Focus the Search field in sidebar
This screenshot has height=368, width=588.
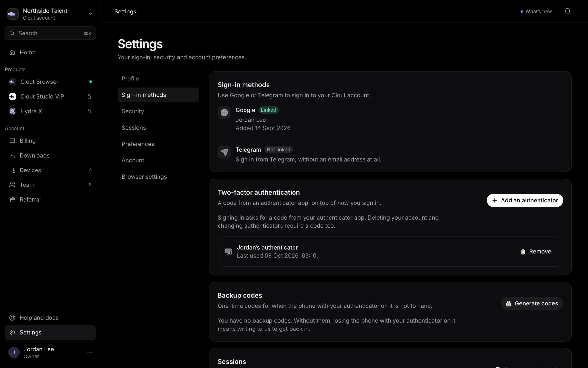click(50, 33)
